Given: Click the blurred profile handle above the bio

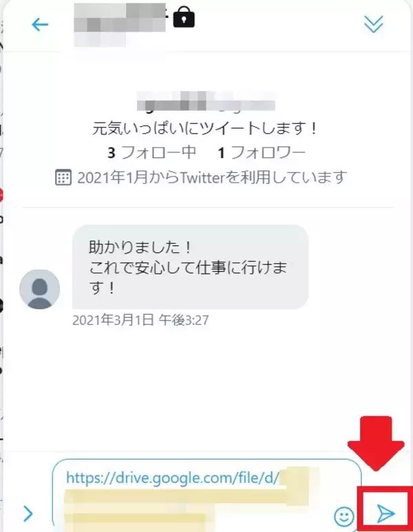Looking at the screenshot, I should click(206, 101).
